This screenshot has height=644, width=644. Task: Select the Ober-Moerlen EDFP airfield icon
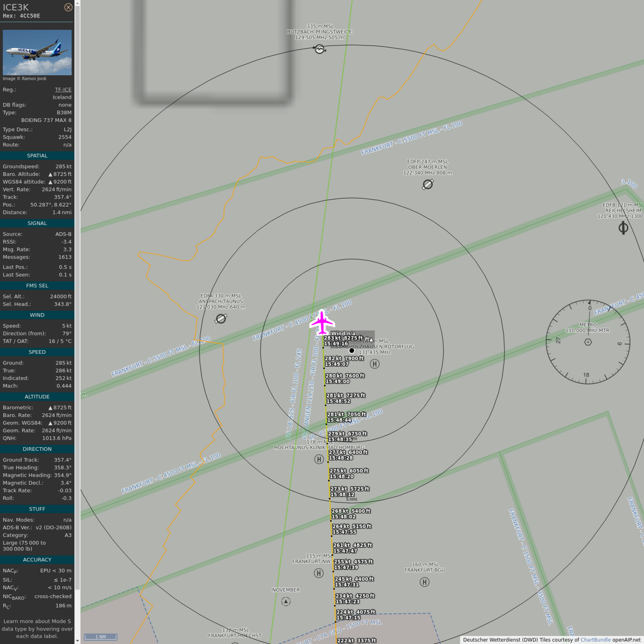tap(428, 184)
